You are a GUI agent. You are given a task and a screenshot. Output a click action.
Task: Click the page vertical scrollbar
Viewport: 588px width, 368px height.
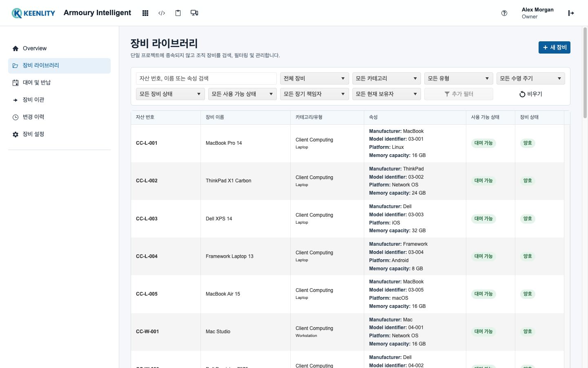585,73
